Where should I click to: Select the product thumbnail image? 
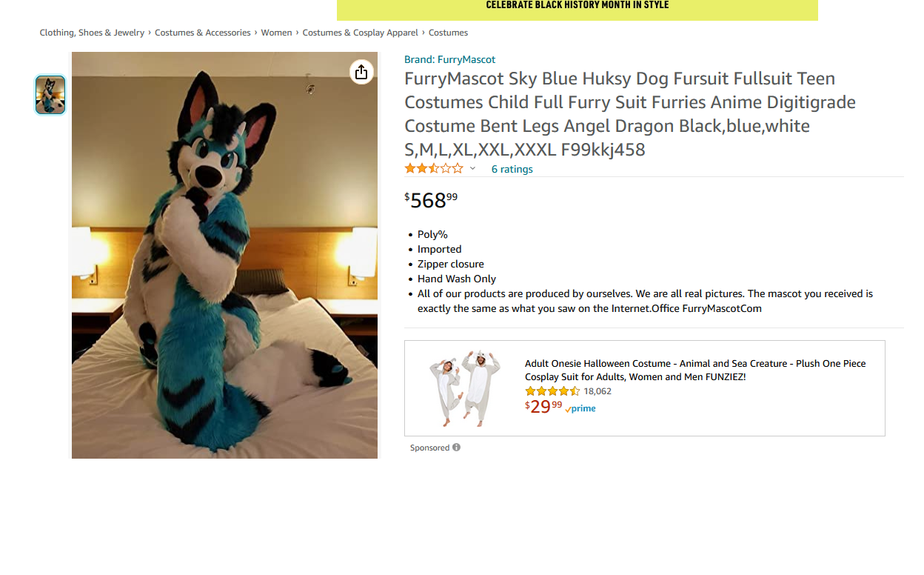[x=50, y=95]
